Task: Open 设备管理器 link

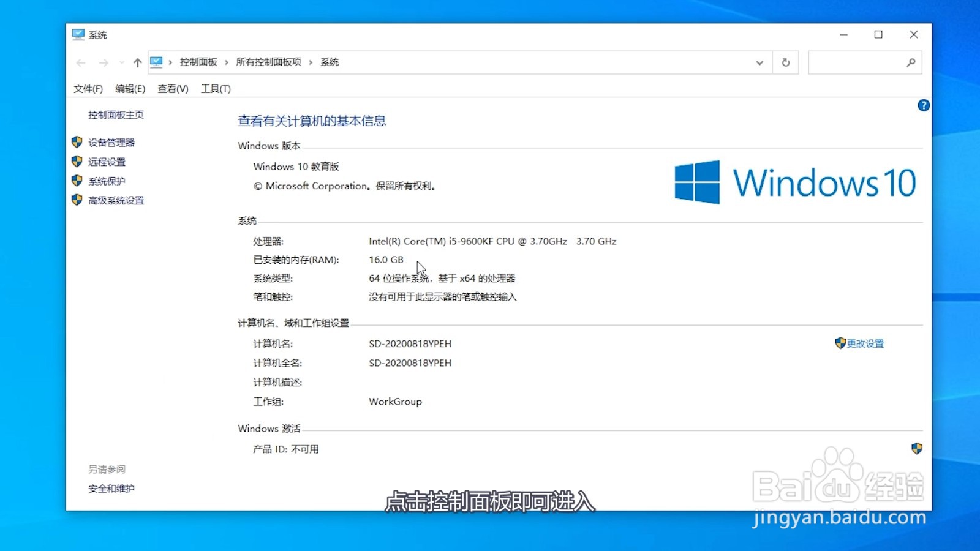Action: [111, 142]
